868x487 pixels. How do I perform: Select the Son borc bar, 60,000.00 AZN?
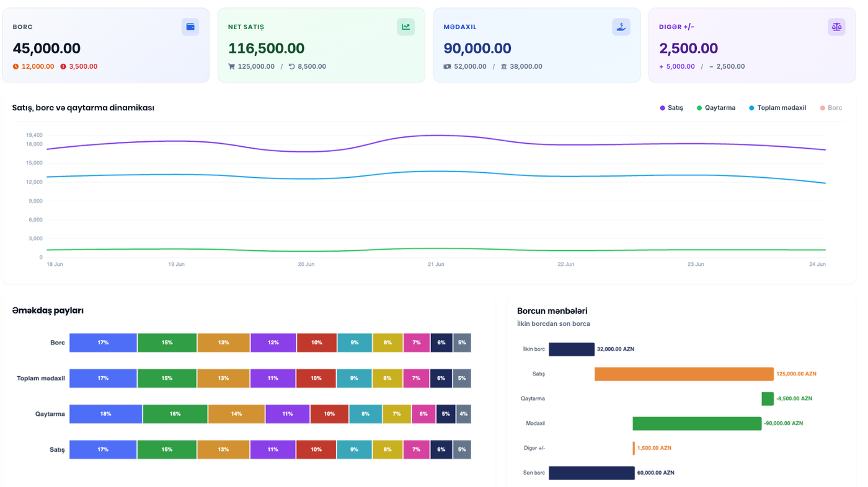point(591,473)
